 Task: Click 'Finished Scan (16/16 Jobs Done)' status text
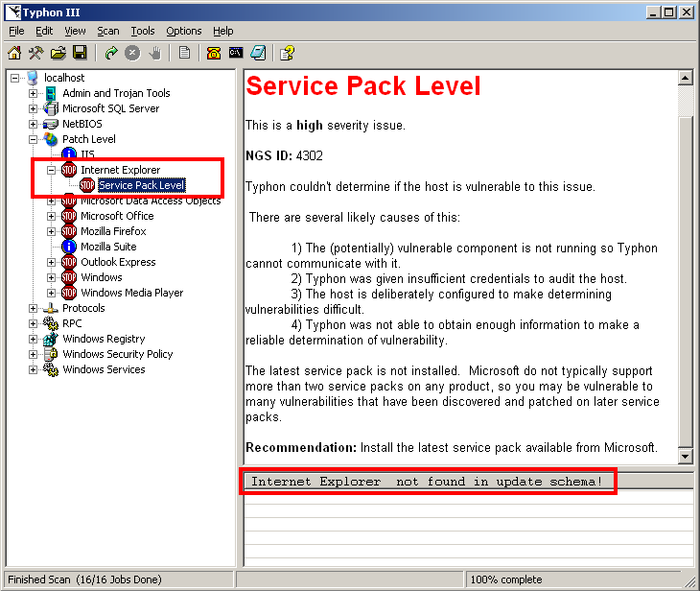84,579
